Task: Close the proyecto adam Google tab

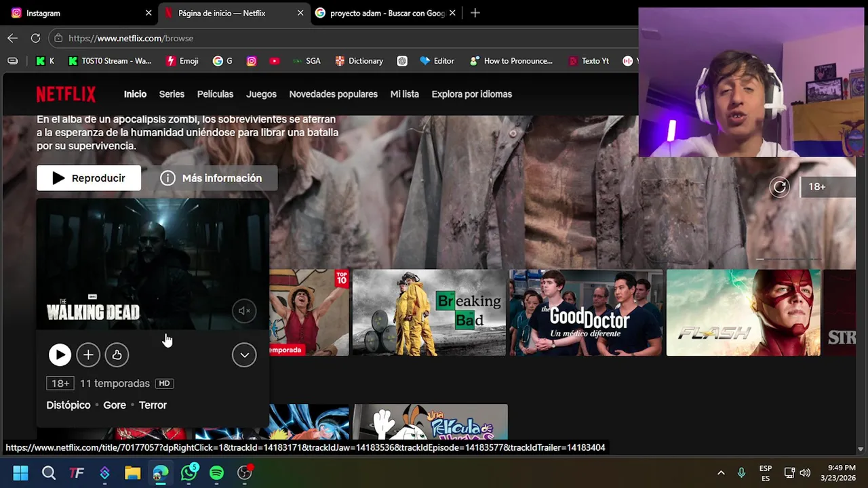Action: pyautogui.click(x=452, y=13)
